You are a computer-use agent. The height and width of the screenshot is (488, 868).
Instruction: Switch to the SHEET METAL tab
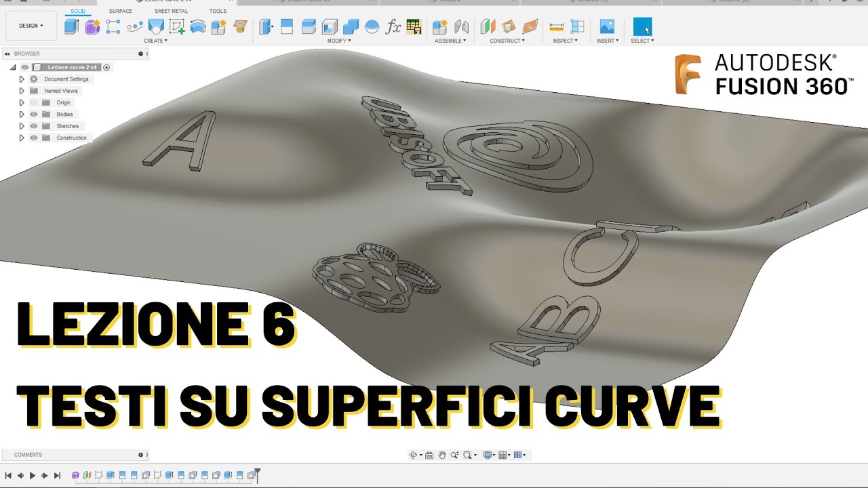[x=171, y=11]
